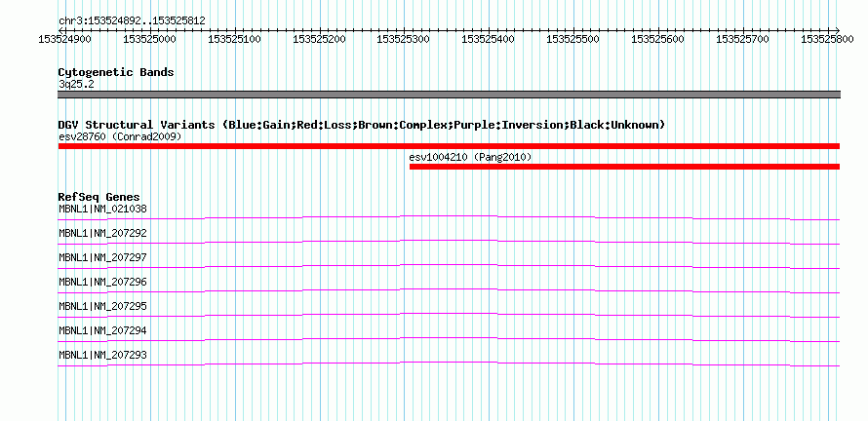Image resolution: width=868 pixels, height=421 pixels.
Task: Click ruler position 153524900
Action: [65, 39]
